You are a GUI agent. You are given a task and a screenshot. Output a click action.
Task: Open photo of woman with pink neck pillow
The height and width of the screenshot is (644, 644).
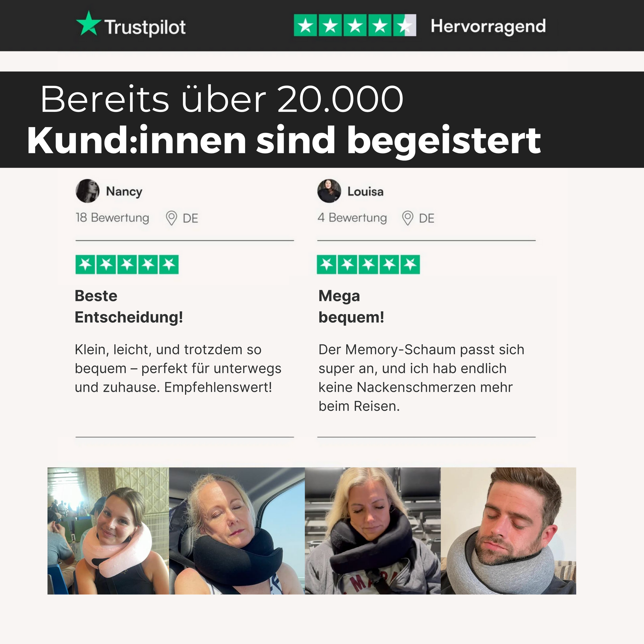tap(108, 531)
